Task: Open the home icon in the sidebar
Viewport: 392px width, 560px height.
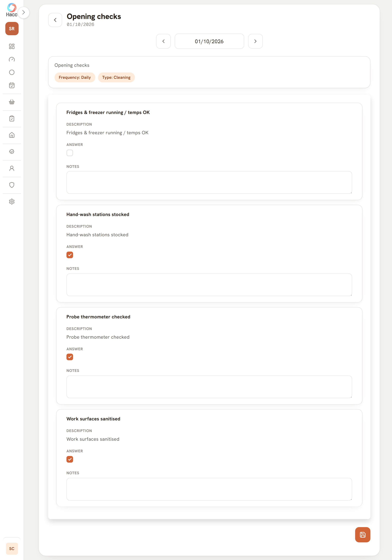Action: [x=12, y=135]
